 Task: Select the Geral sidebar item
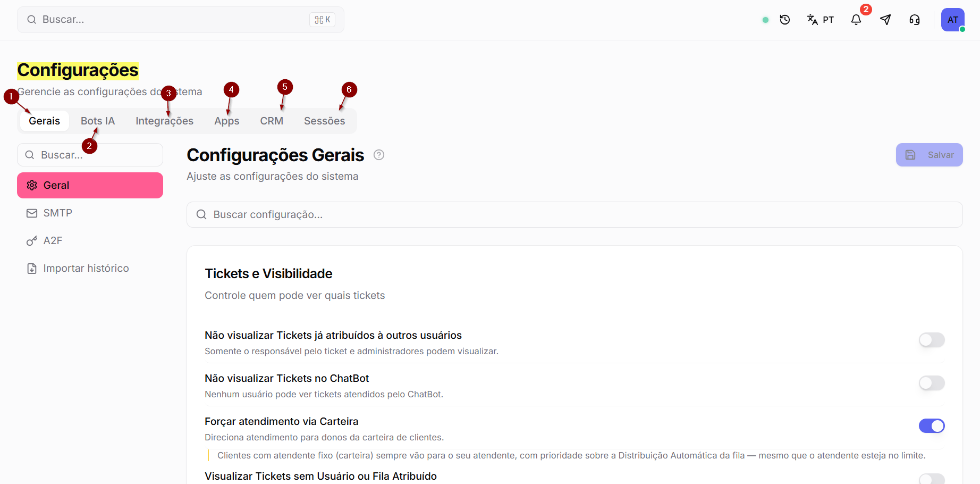point(90,185)
